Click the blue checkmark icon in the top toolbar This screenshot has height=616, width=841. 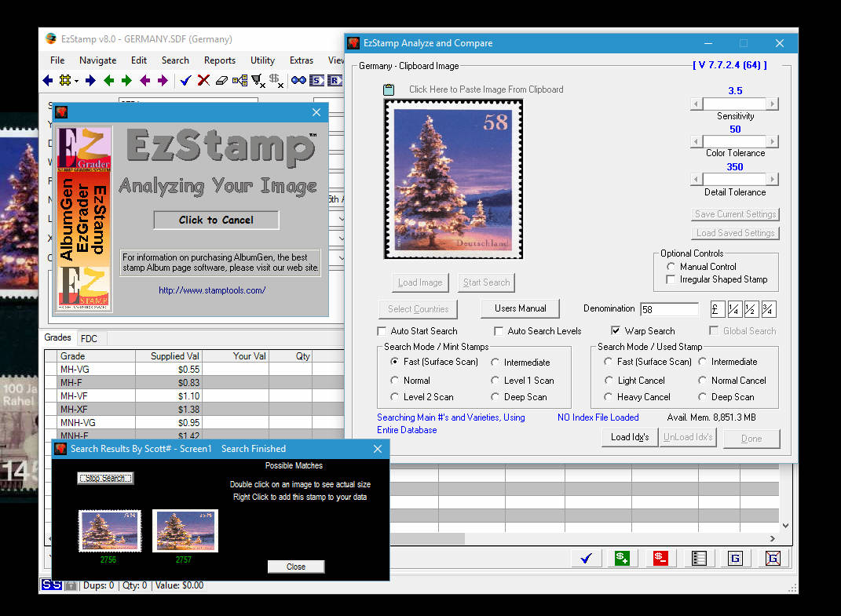click(185, 80)
